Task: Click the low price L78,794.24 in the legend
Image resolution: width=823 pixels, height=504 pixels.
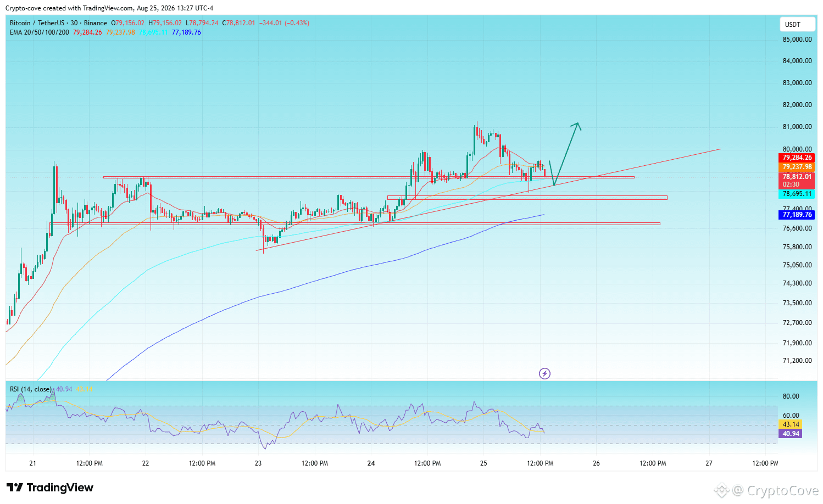Action: click(x=202, y=23)
